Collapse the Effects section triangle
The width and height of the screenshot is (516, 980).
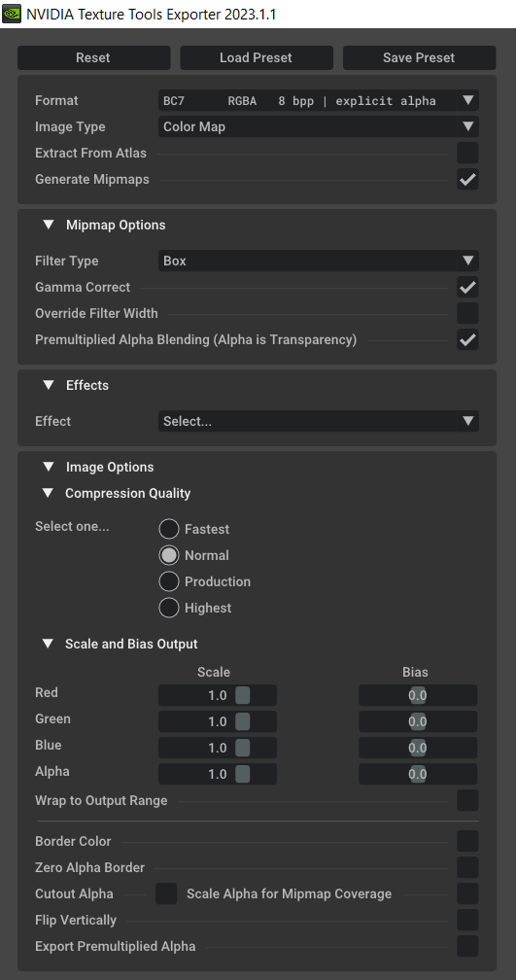[x=49, y=385]
